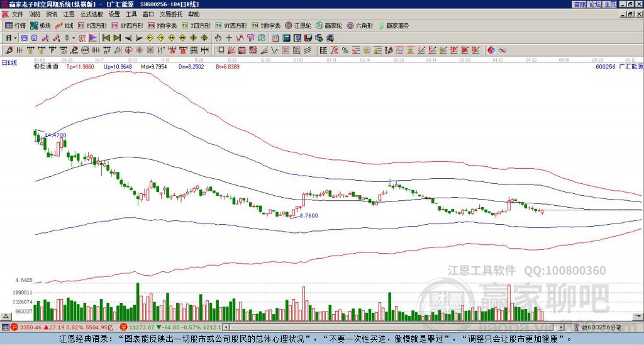The image size is (644, 345).
Task: Open the 六角形 hexagon chart tool
Action: pyautogui.click(x=360, y=25)
